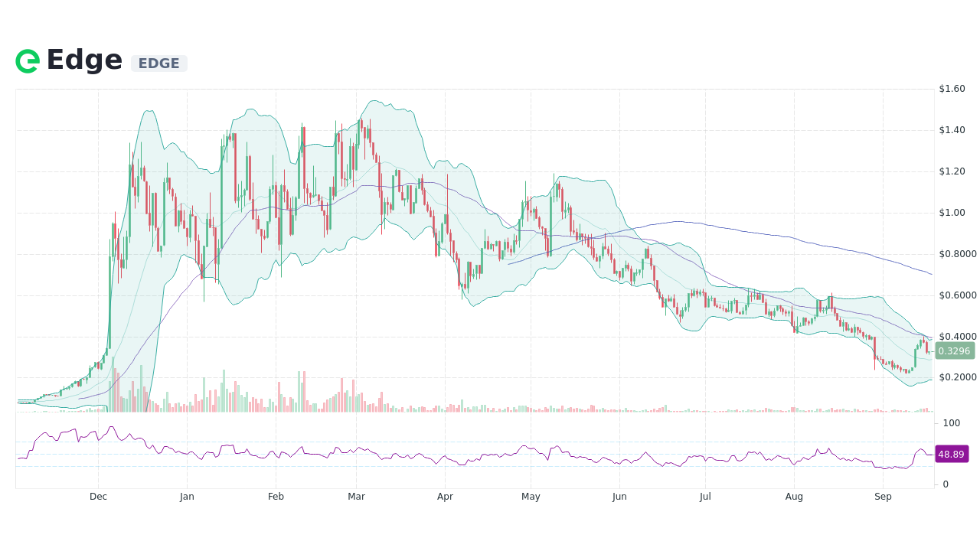
Task: Select the Sep label on the time axis
Action: [883, 496]
